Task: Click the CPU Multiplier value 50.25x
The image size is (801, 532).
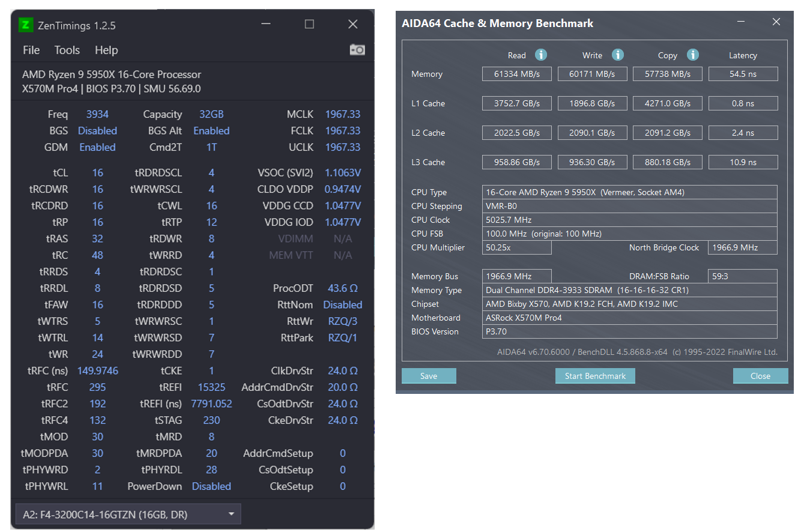Action: pos(517,247)
